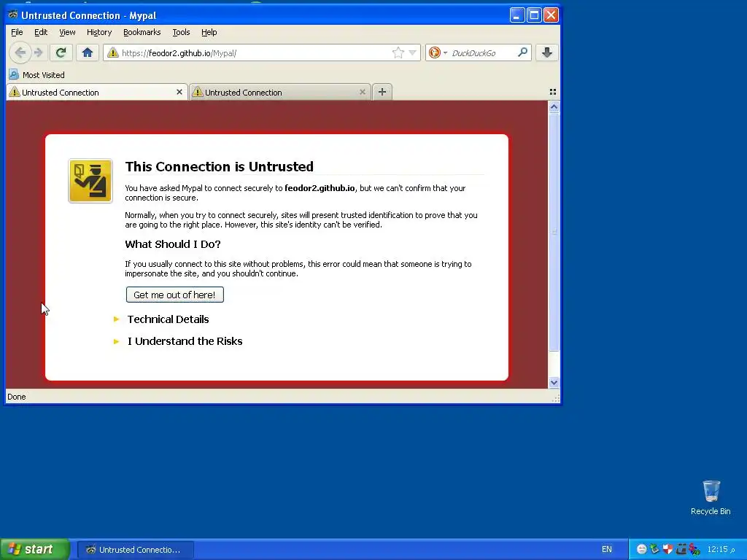The height and width of the screenshot is (560, 747).
Task: Open the tab groups grid icon
Action: point(553,92)
